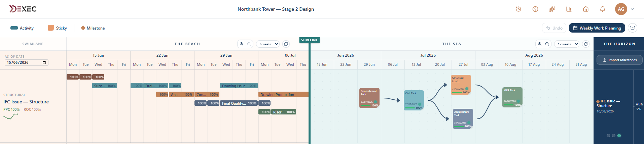Zoom in on The Beach timeline
This screenshot has width=644, height=144.
click(241, 44)
